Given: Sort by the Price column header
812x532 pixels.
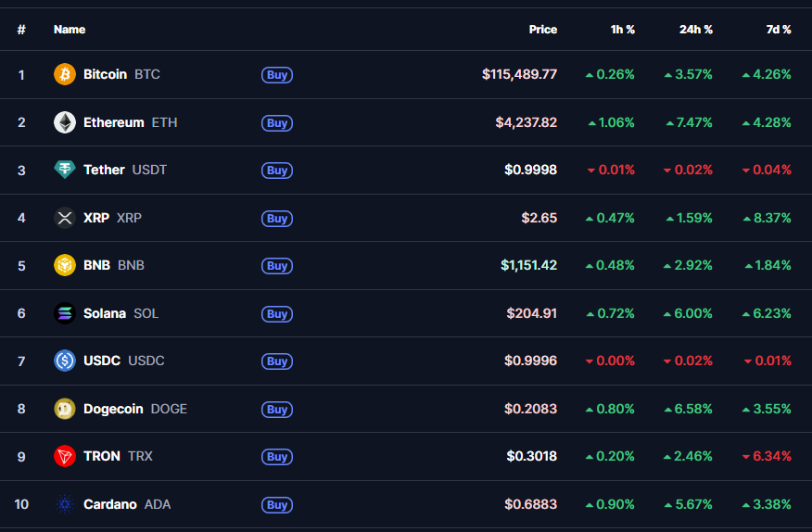Looking at the screenshot, I should tap(542, 30).
